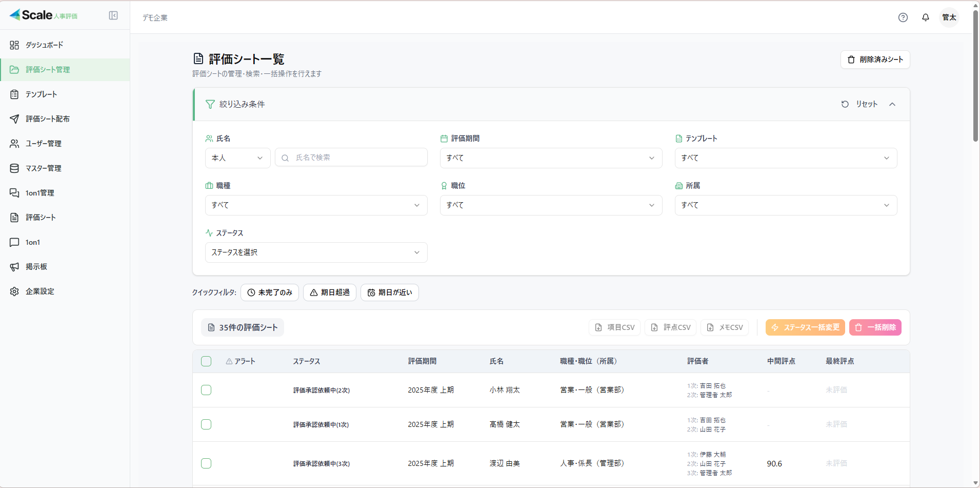Download the 評点CSV file
Image resolution: width=980 pixels, height=488 pixels.
tap(670, 327)
